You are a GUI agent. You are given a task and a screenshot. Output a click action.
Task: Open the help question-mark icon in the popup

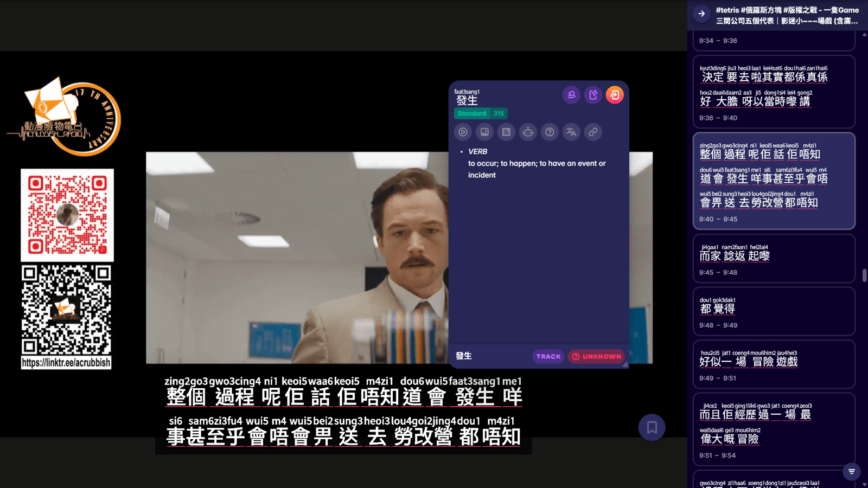coord(550,132)
